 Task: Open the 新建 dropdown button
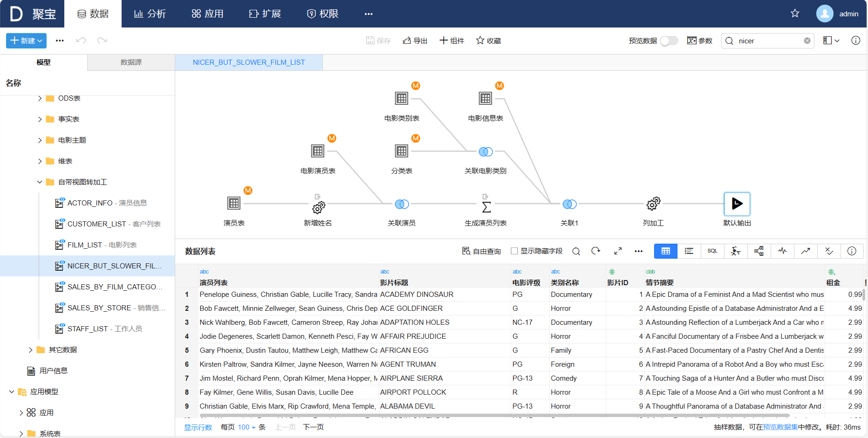(26, 41)
